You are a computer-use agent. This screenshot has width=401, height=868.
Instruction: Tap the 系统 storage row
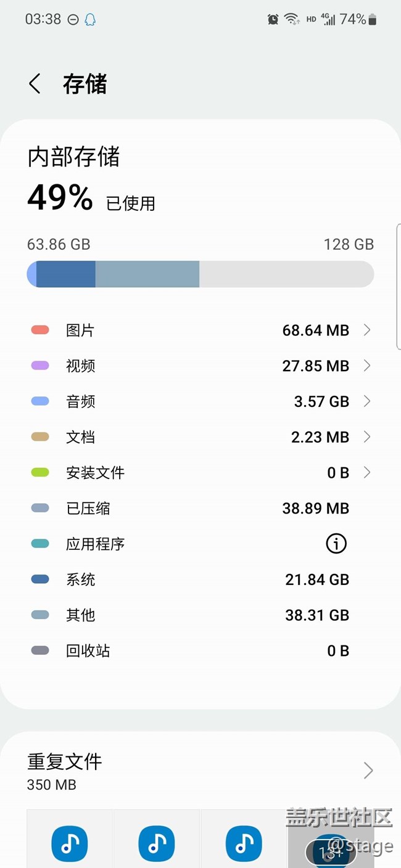click(x=200, y=579)
